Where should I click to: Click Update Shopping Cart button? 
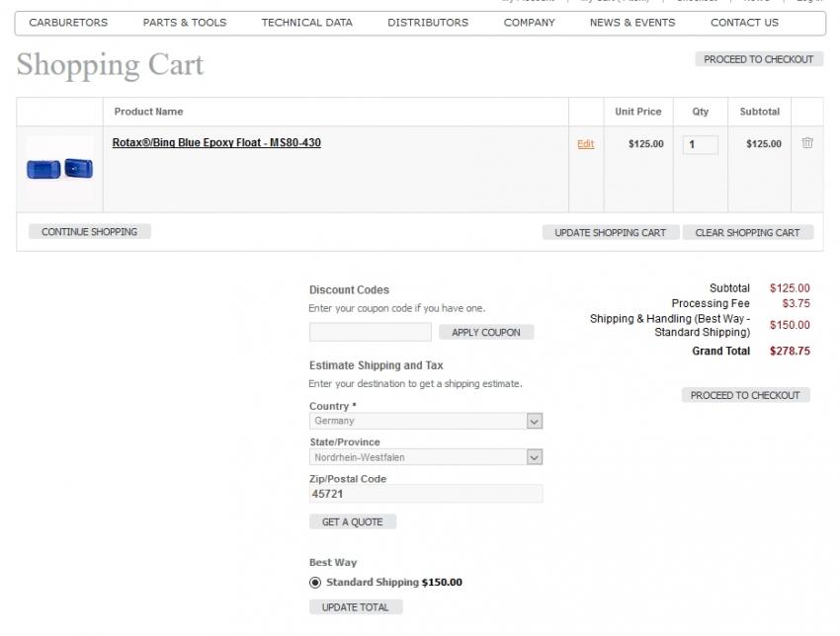tap(610, 233)
